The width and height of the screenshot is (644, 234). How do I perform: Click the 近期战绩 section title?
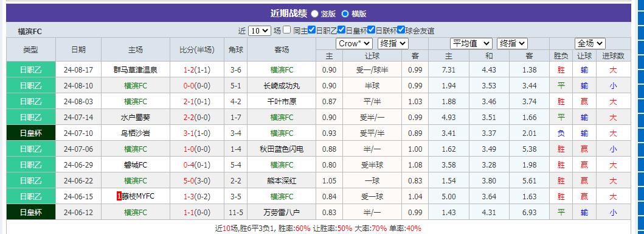[289, 13]
